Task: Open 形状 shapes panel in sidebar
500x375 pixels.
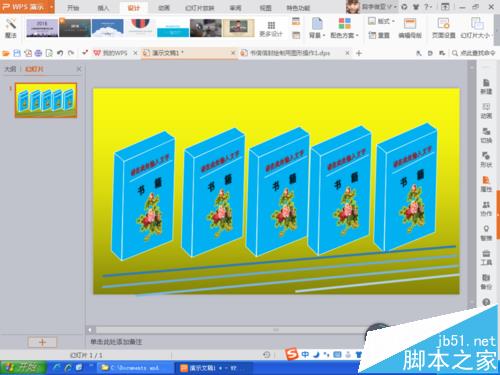Action: click(x=486, y=160)
